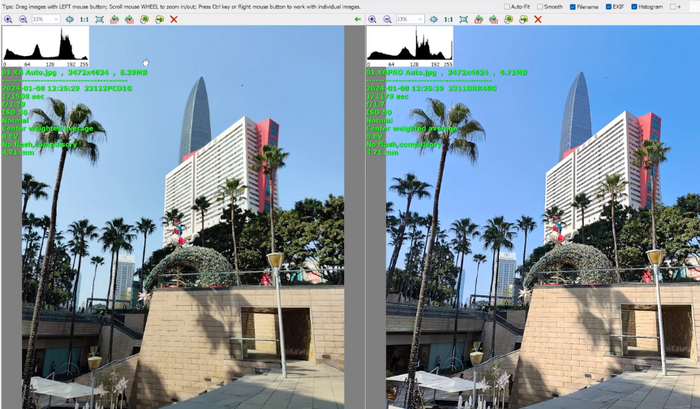Viewport: 700px width, 409px height.
Task: Click the right panel best-fit circular icon
Action: [434, 19]
